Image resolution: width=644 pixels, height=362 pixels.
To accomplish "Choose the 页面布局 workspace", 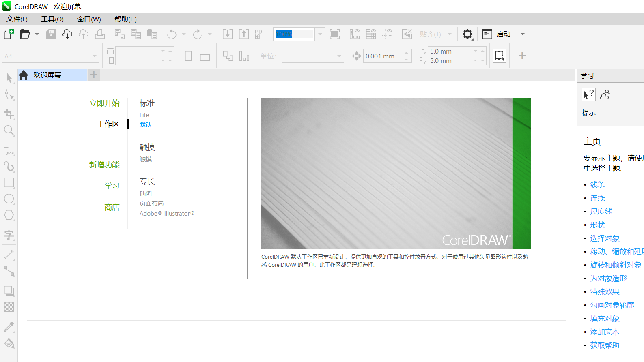I will 151,203.
